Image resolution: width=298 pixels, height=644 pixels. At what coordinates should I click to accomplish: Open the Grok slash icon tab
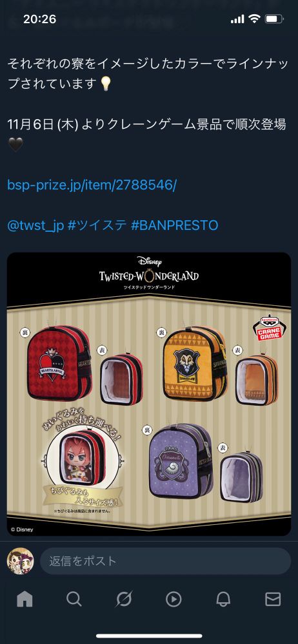click(x=124, y=600)
